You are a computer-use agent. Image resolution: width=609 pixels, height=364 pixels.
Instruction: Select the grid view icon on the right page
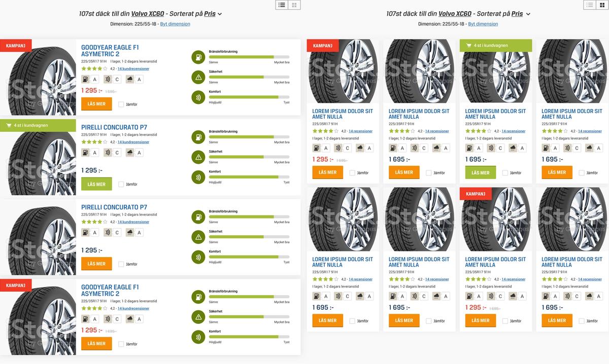tap(602, 5)
